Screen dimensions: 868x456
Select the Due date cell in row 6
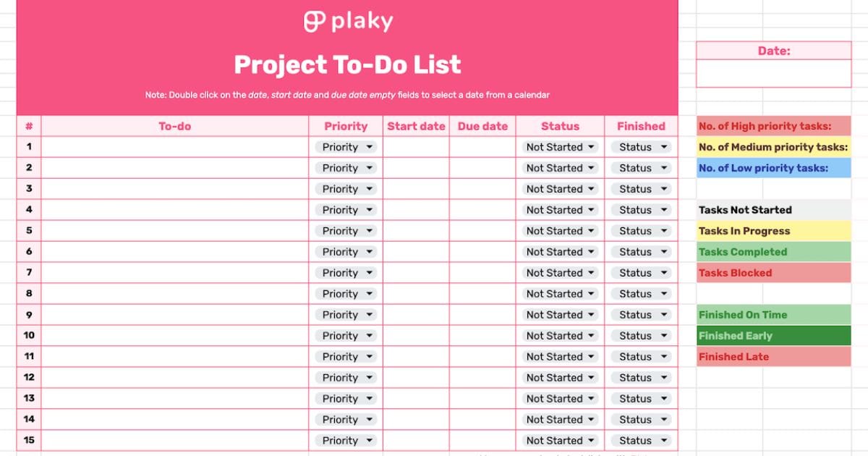pos(482,252)
